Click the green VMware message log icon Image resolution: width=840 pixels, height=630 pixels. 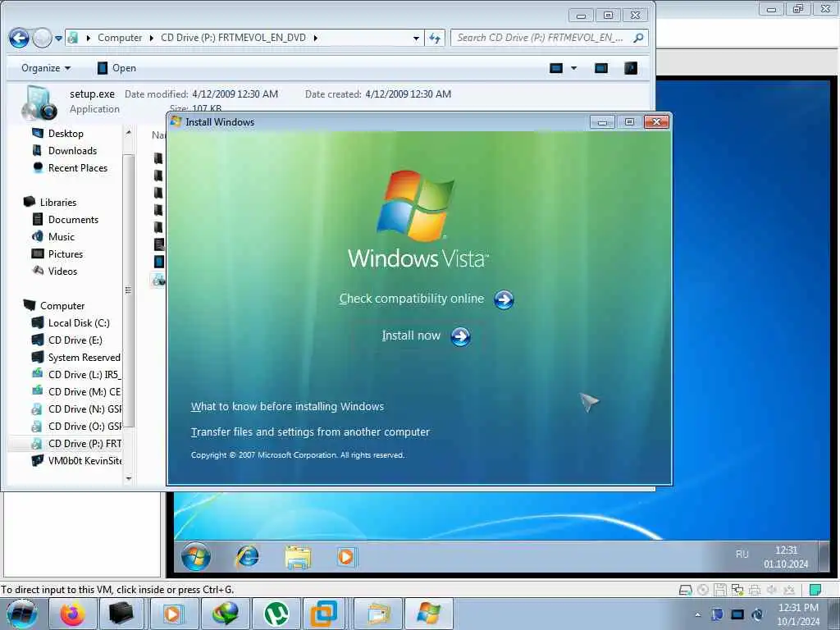815,590
